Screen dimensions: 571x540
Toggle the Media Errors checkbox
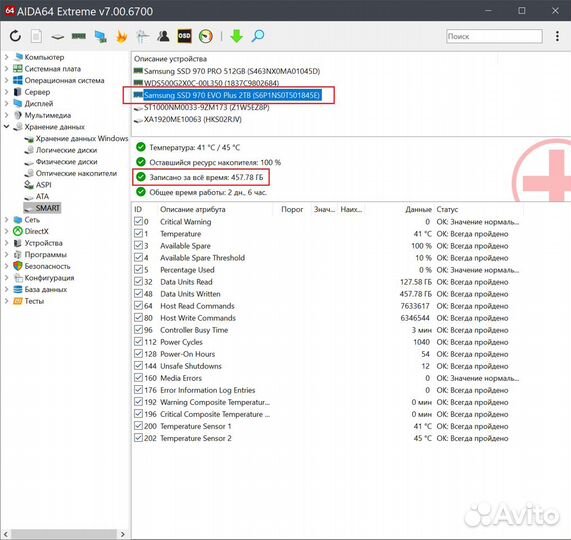[138, 378]
